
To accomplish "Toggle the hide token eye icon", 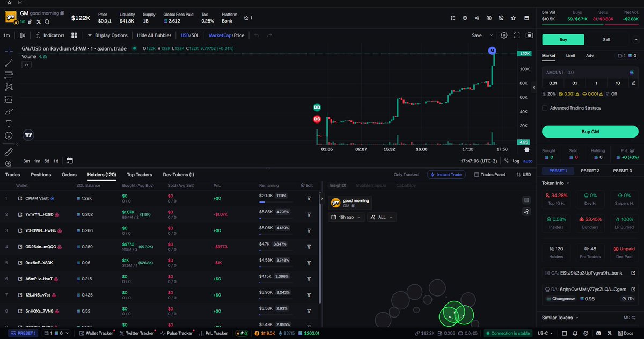I will coord(489,18).
